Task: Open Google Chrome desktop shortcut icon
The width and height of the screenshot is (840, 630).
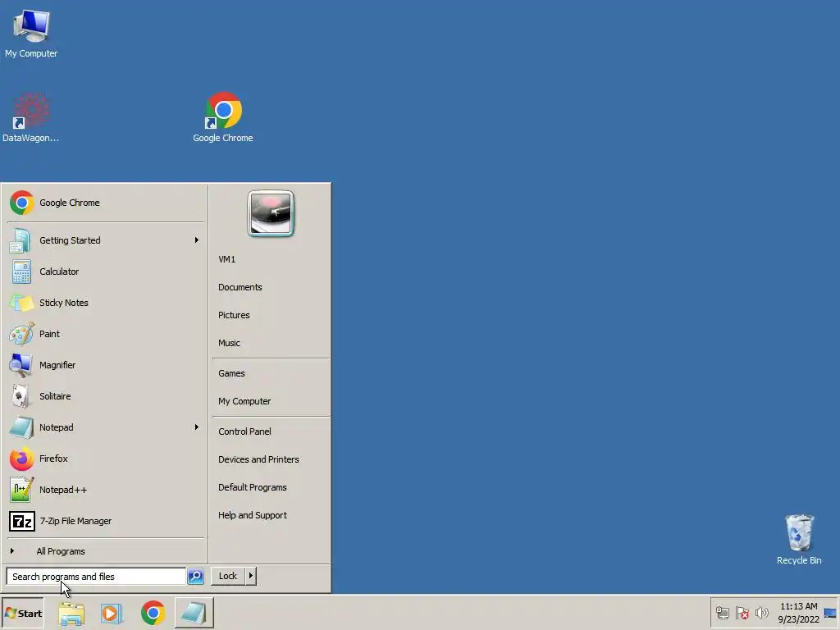Action: [x=223, y=118]
